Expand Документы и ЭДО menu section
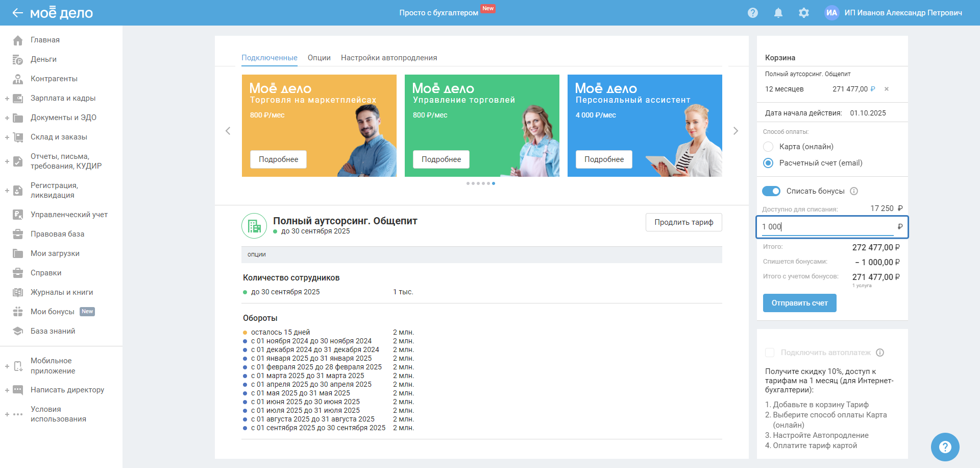 [x=7, y=118]
